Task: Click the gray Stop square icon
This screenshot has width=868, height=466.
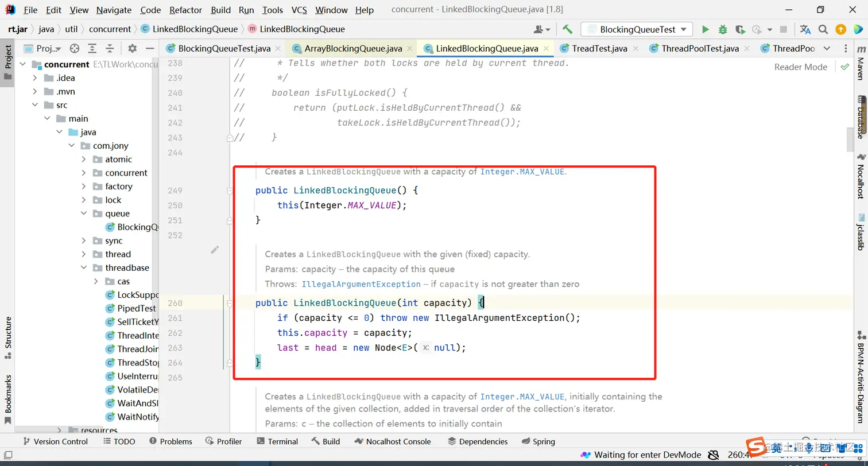Action: 785,29
